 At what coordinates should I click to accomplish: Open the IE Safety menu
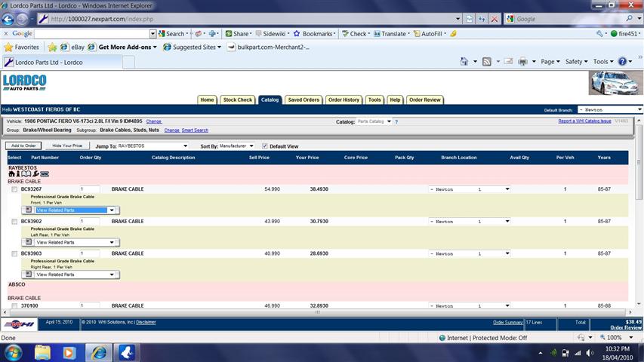576,62
